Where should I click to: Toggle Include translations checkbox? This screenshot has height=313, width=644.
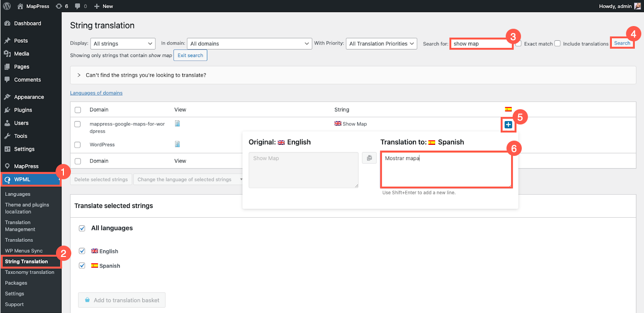coord(557,43)
